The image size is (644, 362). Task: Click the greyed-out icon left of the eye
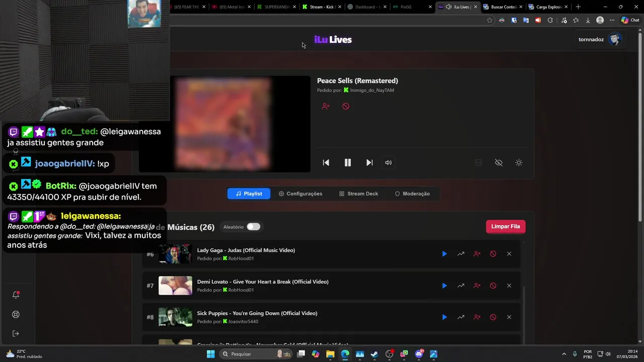[478, 162]
